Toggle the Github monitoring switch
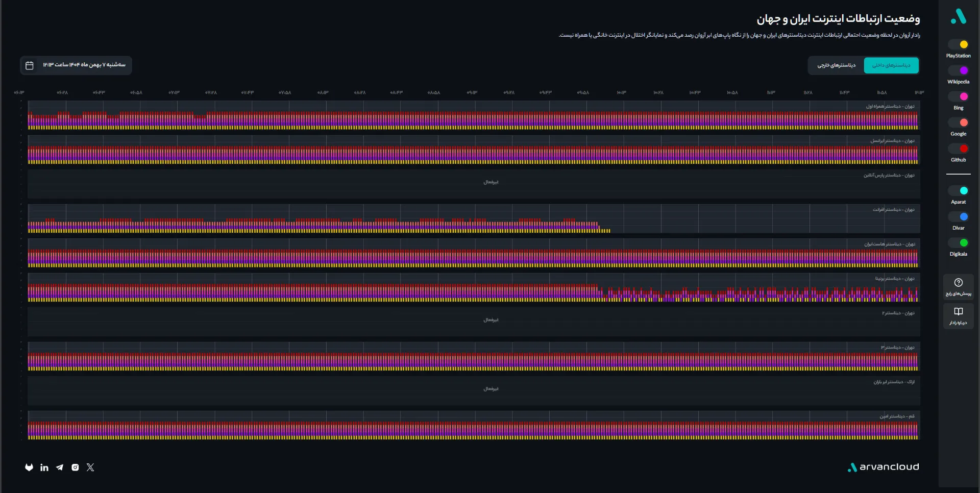Screen dimensions: 980x493 [958, 149]
